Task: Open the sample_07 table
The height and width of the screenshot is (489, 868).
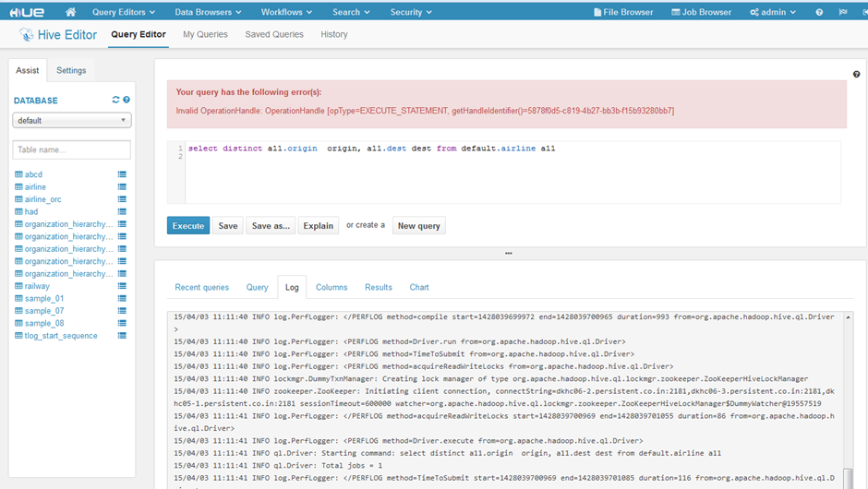Action: coord(44,311)
